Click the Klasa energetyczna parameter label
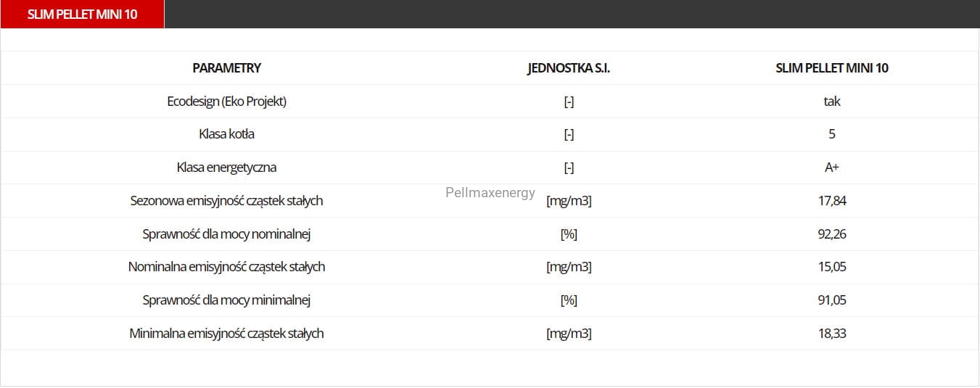This screenshot has width=980, height=388. click(226, 168)
